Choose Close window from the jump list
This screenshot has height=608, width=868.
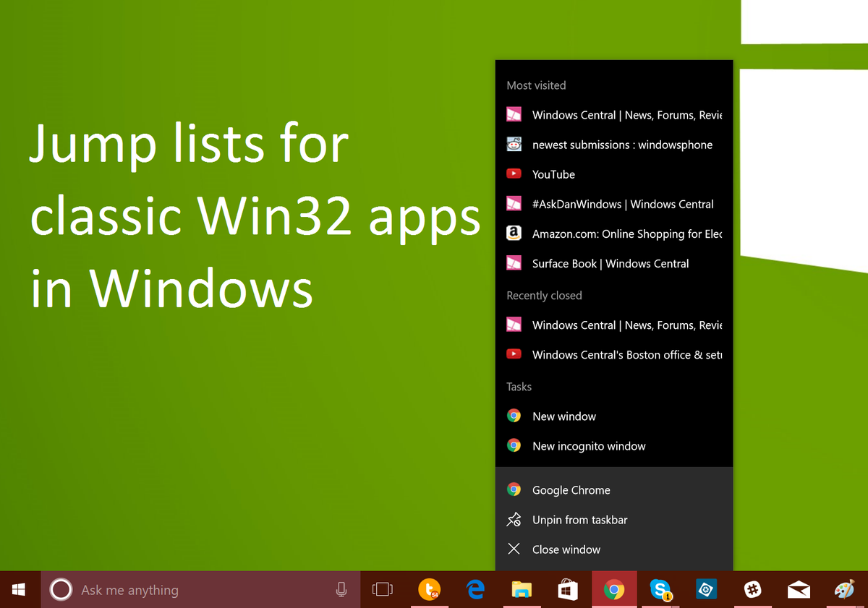[x=566, y=549]
